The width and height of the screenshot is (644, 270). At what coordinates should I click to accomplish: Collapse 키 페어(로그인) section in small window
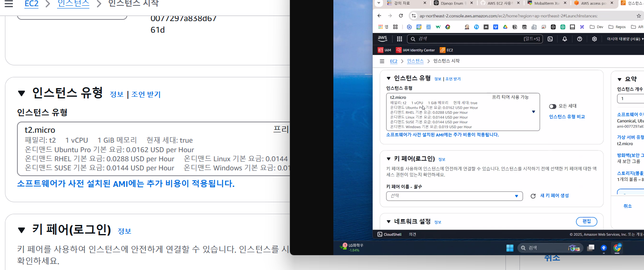(x=388, y=159)
